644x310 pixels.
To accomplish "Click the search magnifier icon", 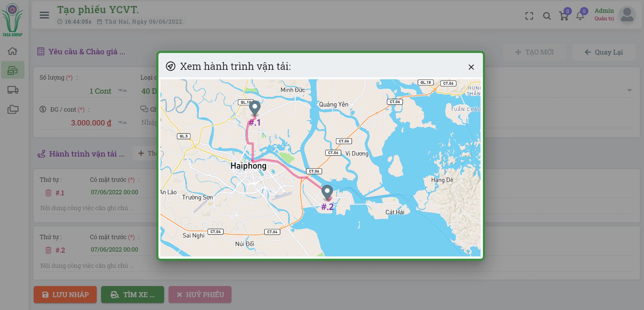I will tap(547, 16).
